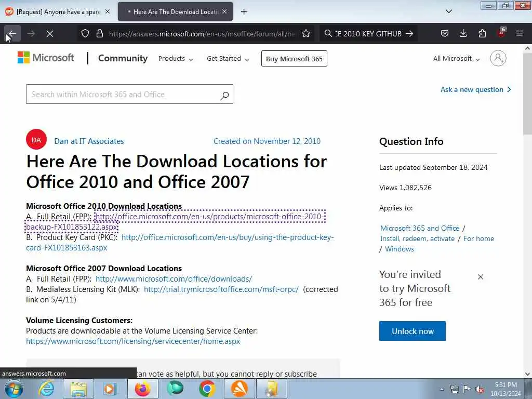
Task: Click the sign-in account avatar icon
Action: click(x=498, y=58)
